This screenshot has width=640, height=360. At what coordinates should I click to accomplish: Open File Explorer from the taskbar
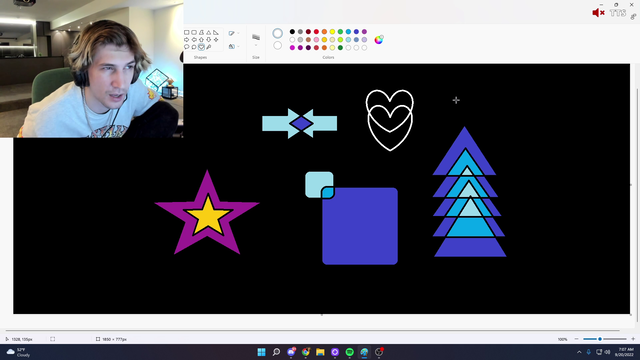(320, 352)
